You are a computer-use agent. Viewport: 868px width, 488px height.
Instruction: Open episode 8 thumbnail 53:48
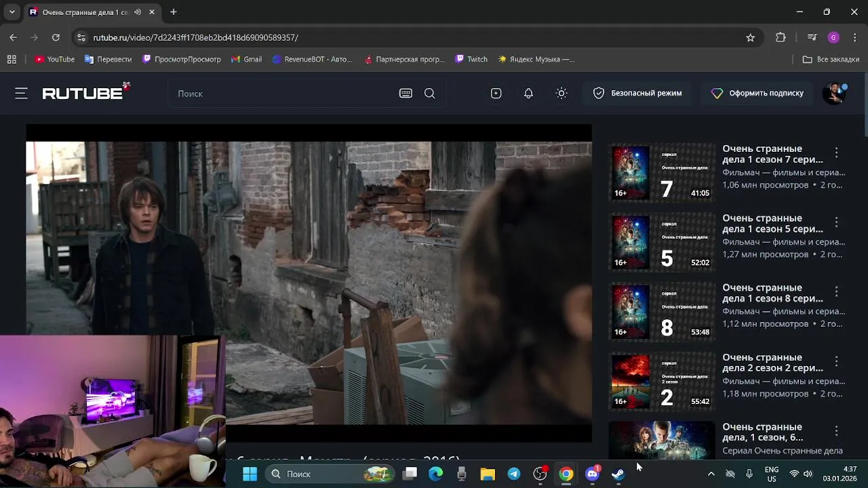(x=662, y=312)
